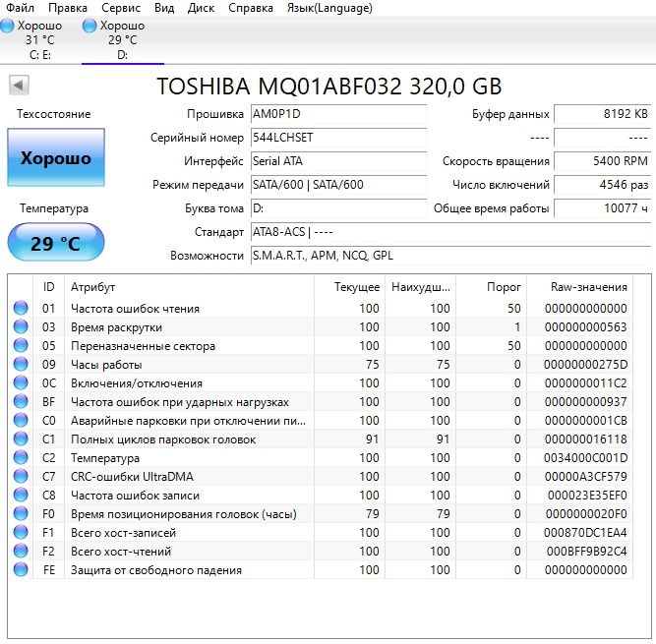Click the total hours field 10077 ч
656x644 pixels.
tap(603, 208)
